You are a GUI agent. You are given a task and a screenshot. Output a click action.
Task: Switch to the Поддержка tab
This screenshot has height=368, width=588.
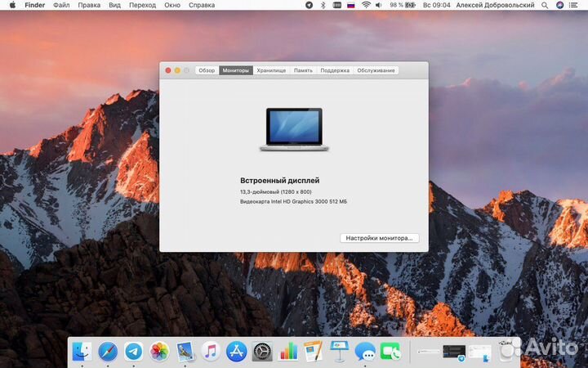click(x=335, y=70)
